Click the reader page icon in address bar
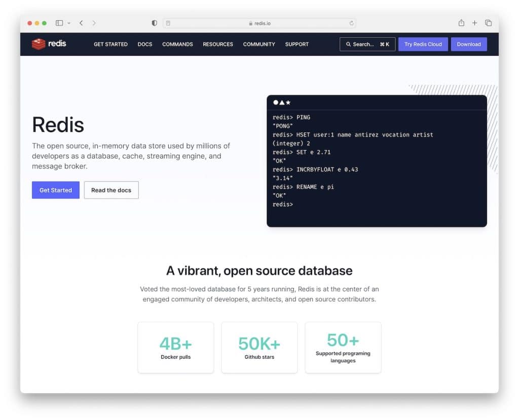The width and height of the screenshot is (519, 420). (168, 23)
